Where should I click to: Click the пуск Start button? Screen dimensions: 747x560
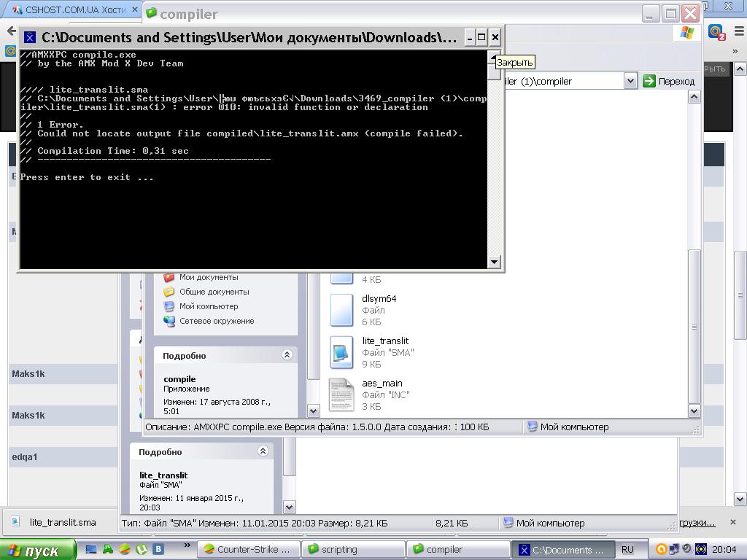coord(37,550)
